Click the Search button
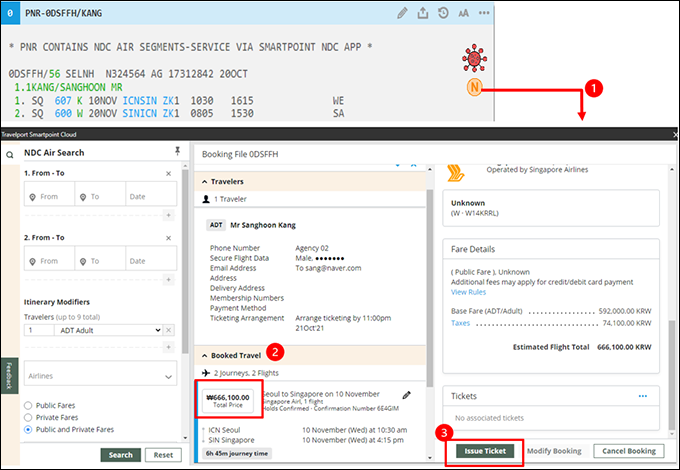This screenshot has width=680, height=470. tap(121, 455)
